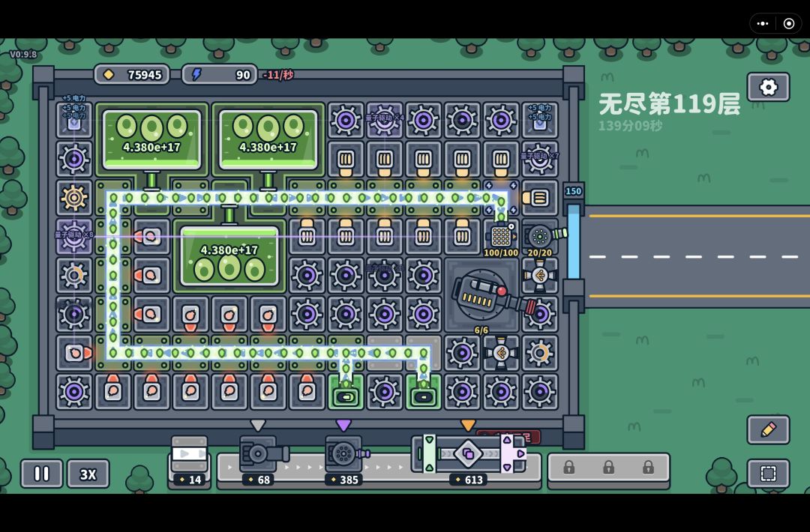This screenshot has width=810, height=532.
Task: Select the gatling turret labeled 20/20
Action: click(x=540, y=237)
